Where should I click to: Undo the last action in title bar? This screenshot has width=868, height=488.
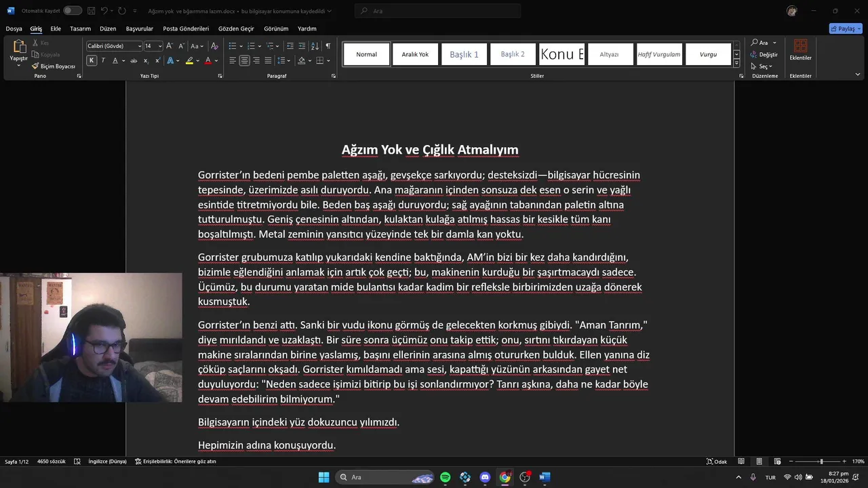(104, 11)
